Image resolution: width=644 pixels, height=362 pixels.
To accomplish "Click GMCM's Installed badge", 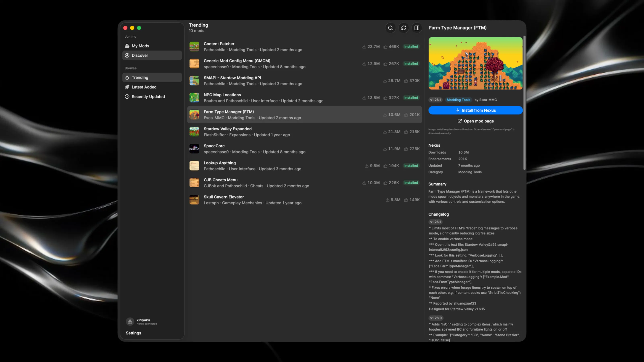I will pos(411,64).
